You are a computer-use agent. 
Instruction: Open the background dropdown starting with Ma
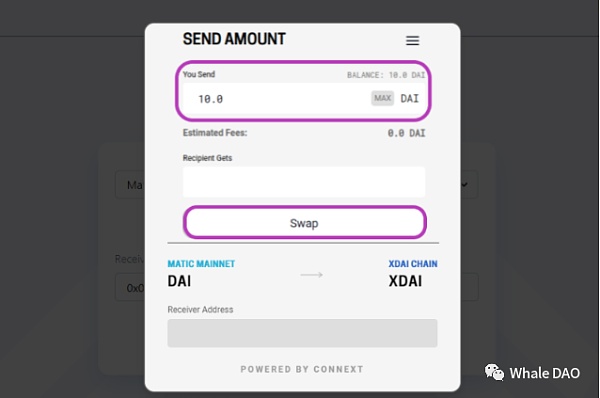130,184
